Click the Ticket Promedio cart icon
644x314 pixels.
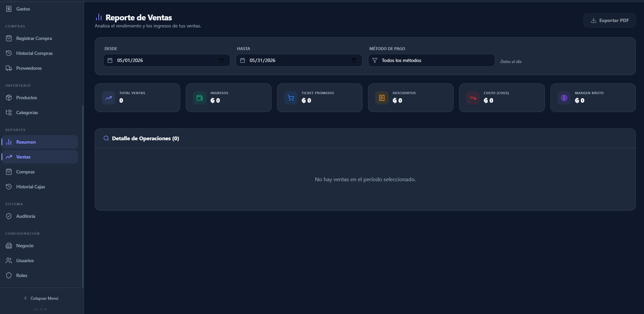291,98
